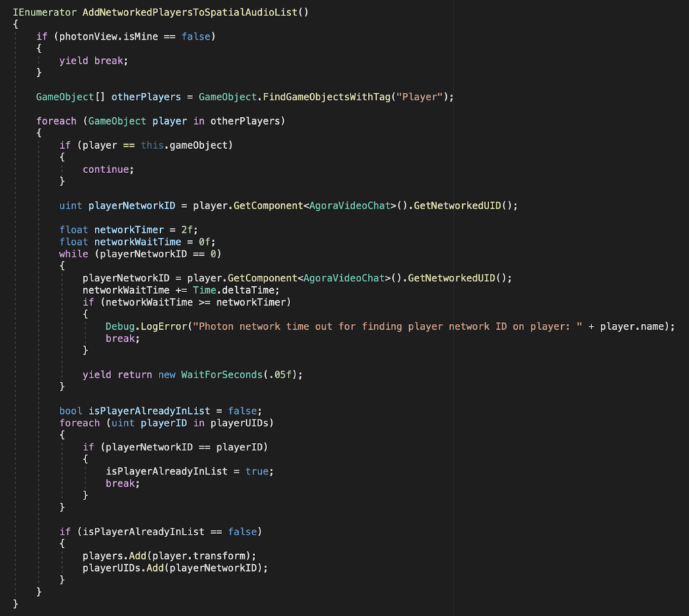Click the IEnumerator return type

44,12
